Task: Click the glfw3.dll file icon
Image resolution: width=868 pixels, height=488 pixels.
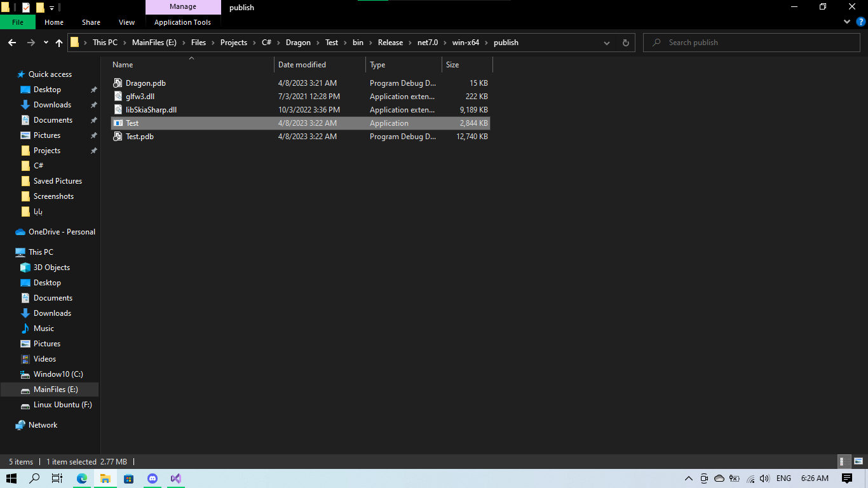Action: (118, 97)
